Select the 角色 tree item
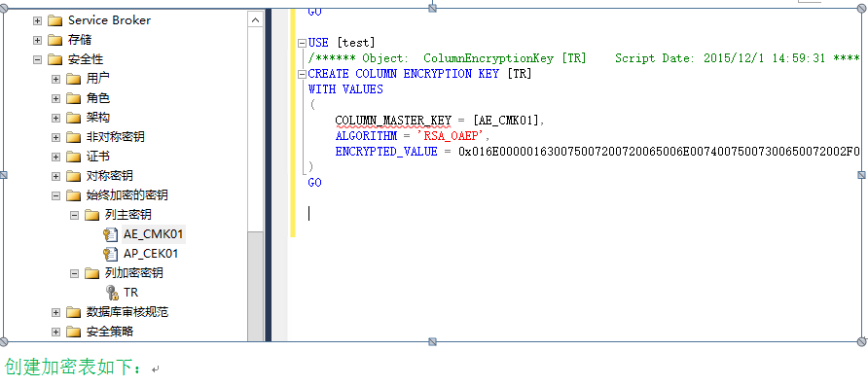 pyautogui.click(x=98, y=98)
